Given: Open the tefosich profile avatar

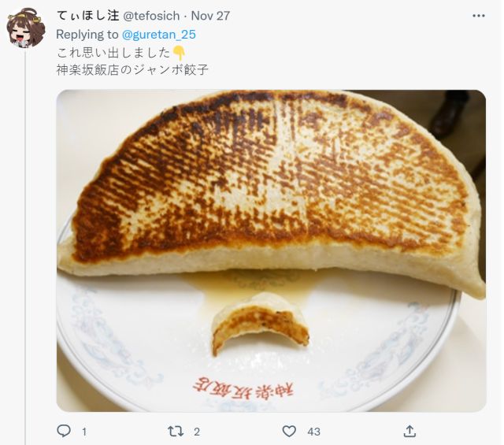Looking at the screenshot, I should click(x=26, y=28).
